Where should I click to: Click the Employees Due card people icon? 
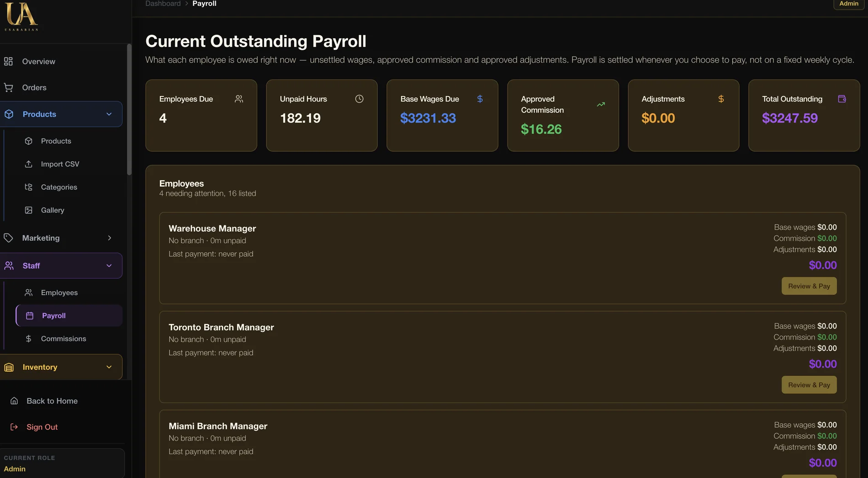click(x=239, y=99)
